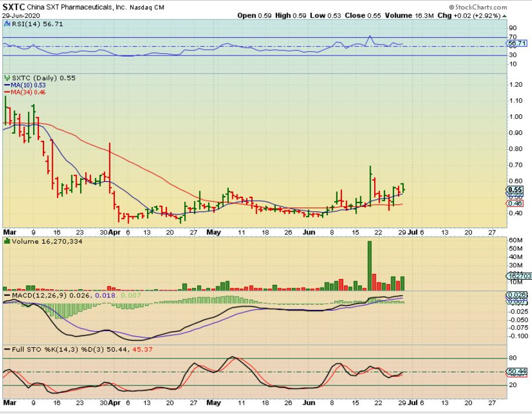Click the 50.44 stochastic value tag on axis
532x414 pixels.
(x=515, y=372)
